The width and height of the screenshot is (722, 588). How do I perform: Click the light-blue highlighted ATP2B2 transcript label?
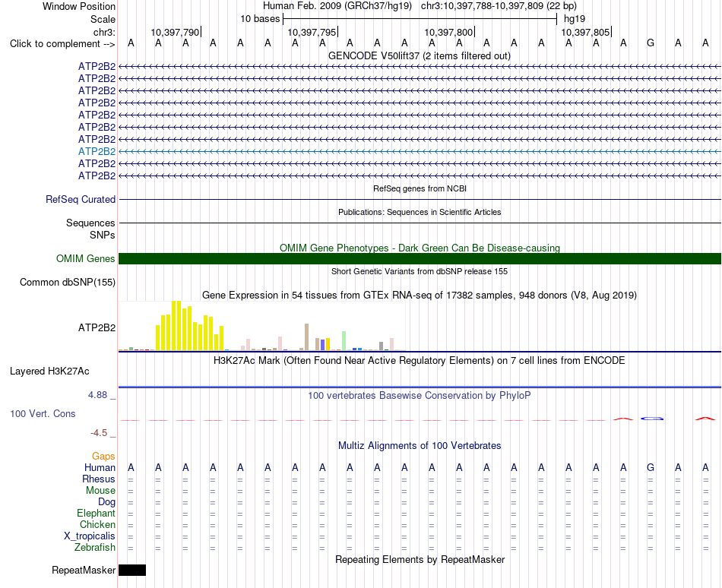(97, 151)
